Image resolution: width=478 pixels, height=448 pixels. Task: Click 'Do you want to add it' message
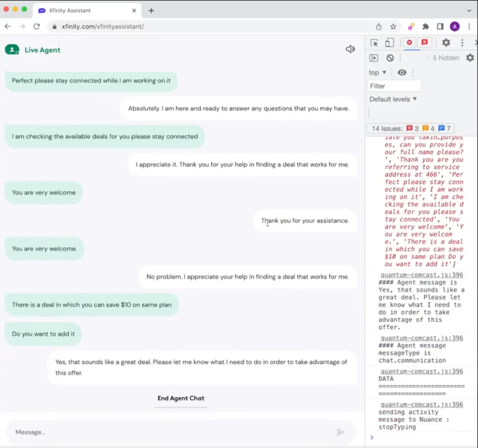[43, 334]
